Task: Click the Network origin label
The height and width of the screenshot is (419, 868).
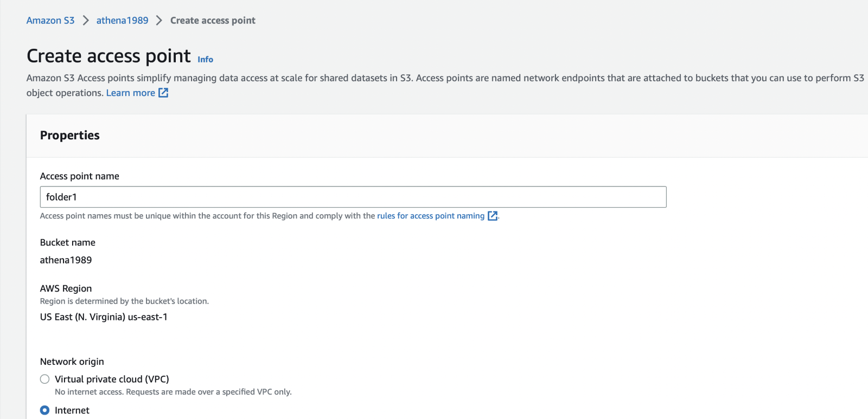Action: tap(72, 362)
